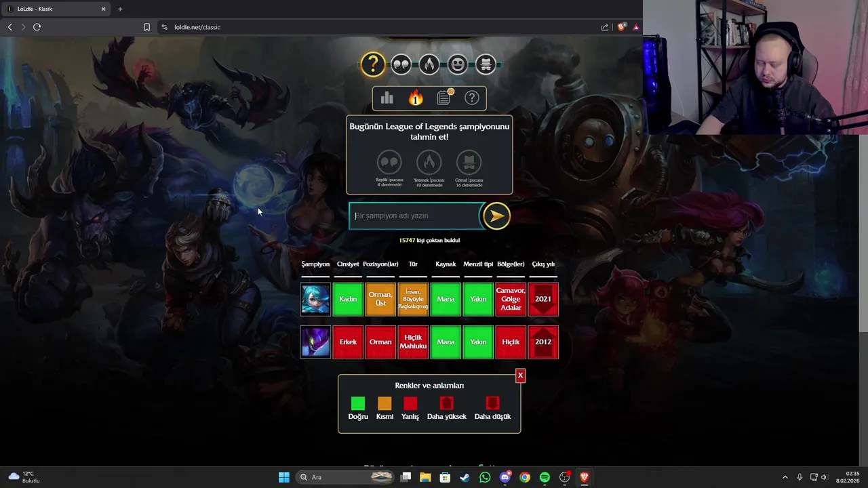Screen dimensions: 868x488
Task: Go back in browser history
Action: pos(9,27)
